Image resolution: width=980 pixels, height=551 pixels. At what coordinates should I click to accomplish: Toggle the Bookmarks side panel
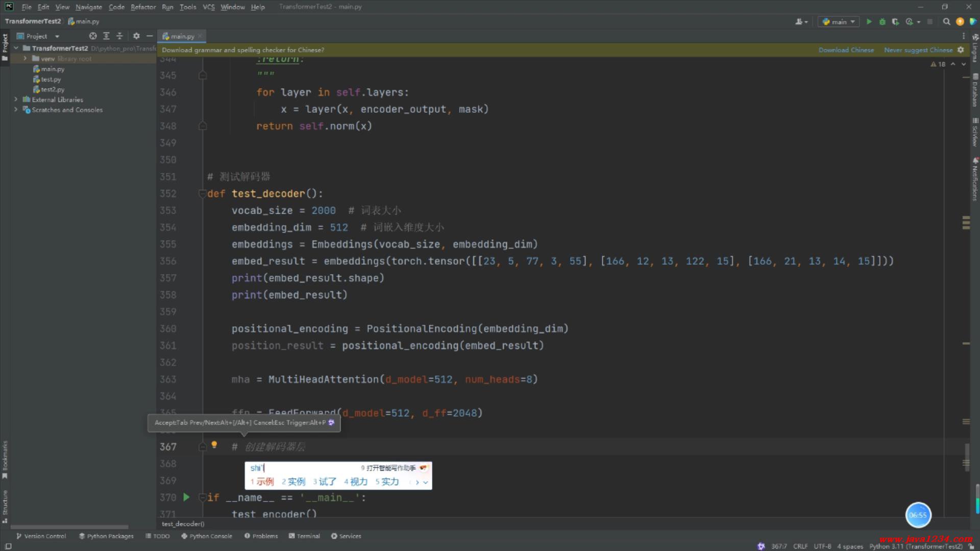5,459
